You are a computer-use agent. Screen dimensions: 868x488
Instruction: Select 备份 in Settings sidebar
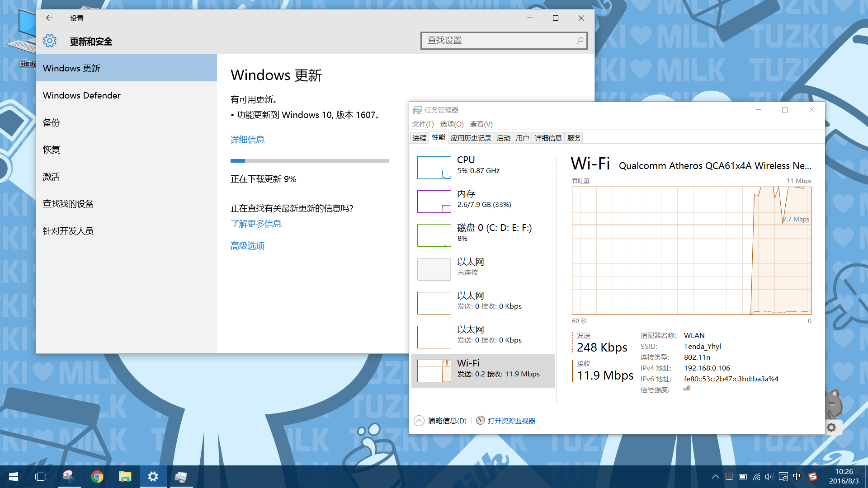point(127,122)
